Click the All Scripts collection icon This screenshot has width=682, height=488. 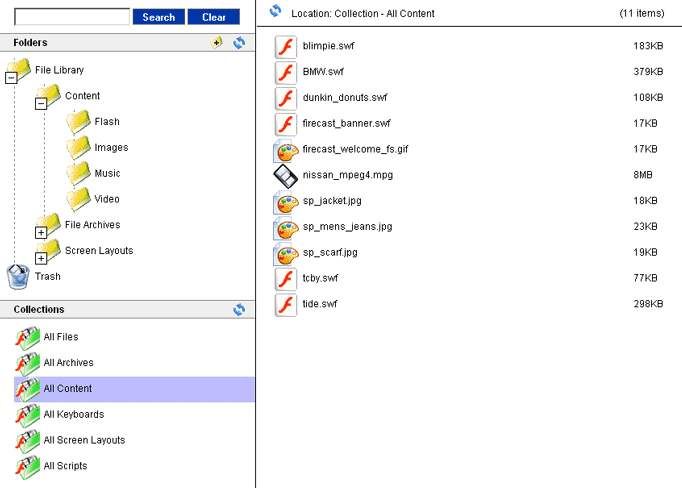click(27, 466)
